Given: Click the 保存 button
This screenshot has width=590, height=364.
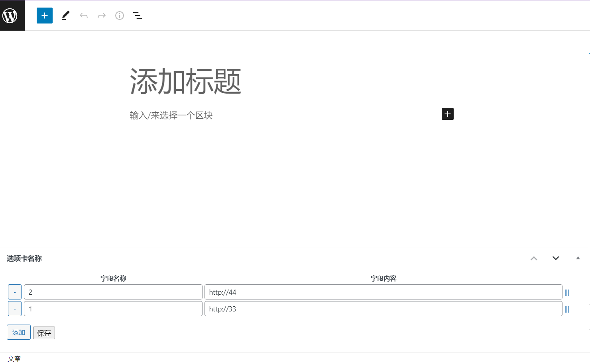Looking at the screenshot, I should pos(44,333).
